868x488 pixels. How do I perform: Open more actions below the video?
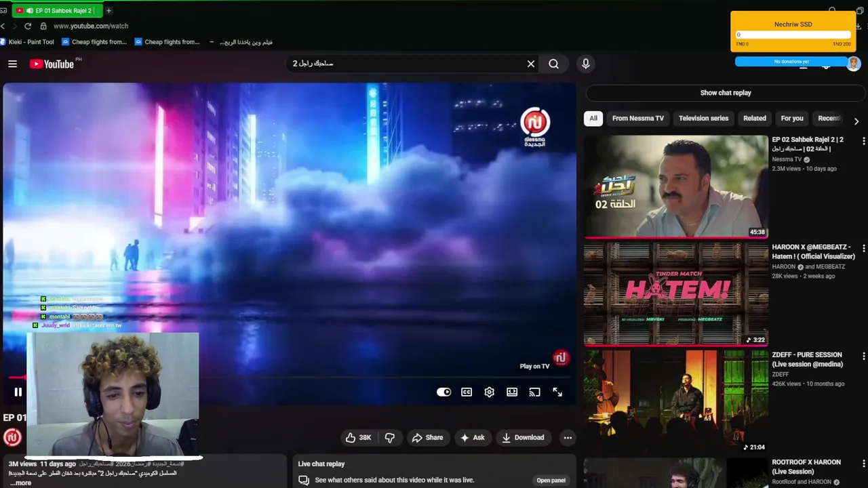coord(568,438)
